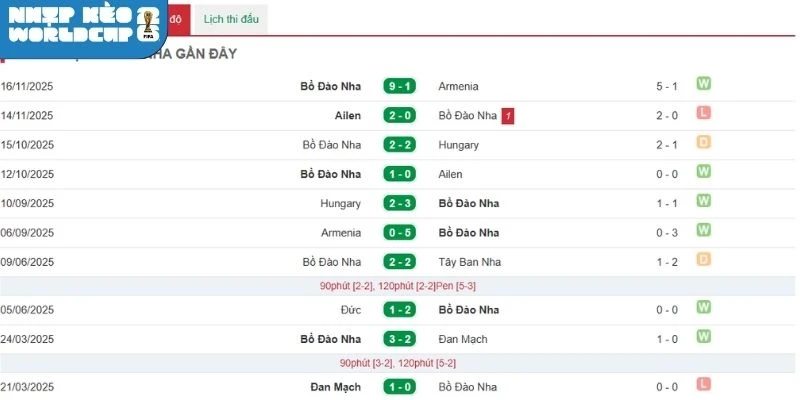Click the L result icon for Ailen 14/11/2025
800x400 pixels.
pos(703,115)
